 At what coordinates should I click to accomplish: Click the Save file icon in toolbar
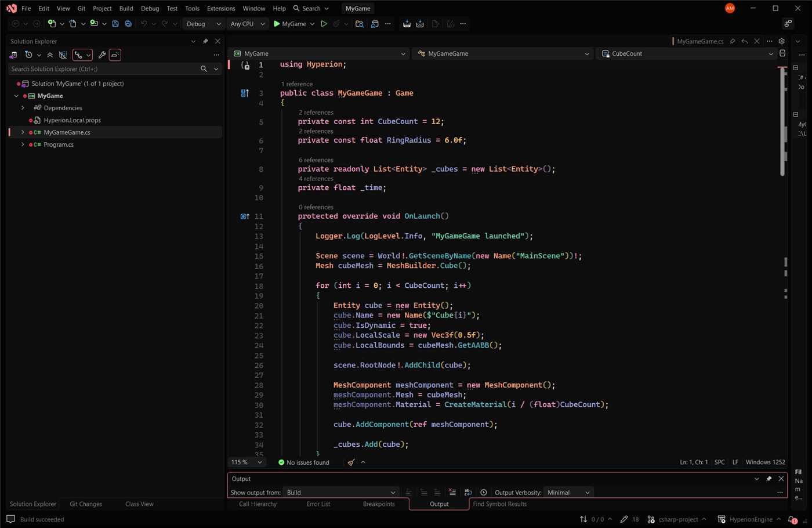(x=115, y=24)
